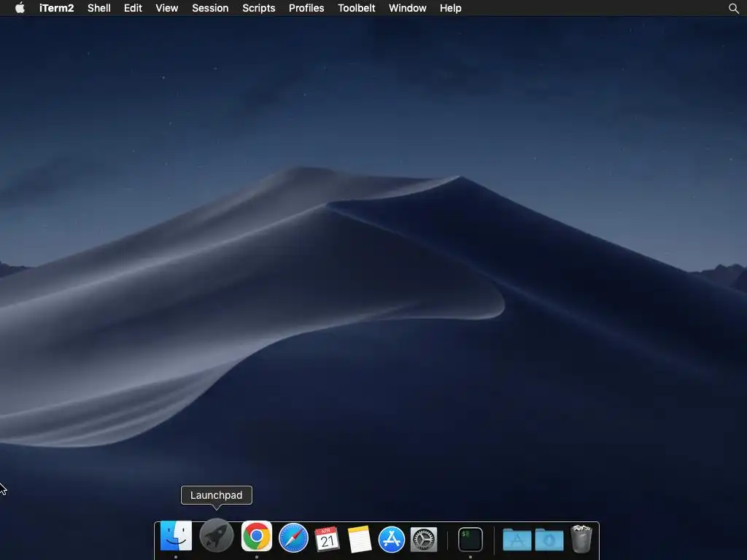Screen dimensions: 747x560
Task: Open the Notes app in Dock
Action: tap(359, 539)
